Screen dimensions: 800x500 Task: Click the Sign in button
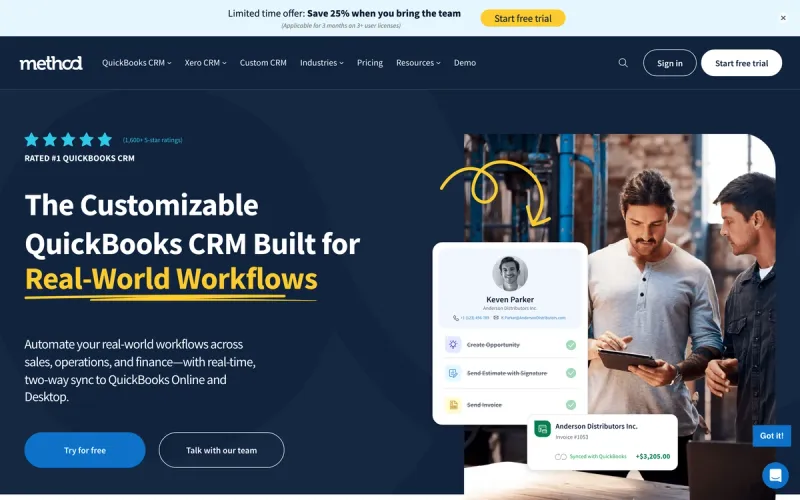669,63
